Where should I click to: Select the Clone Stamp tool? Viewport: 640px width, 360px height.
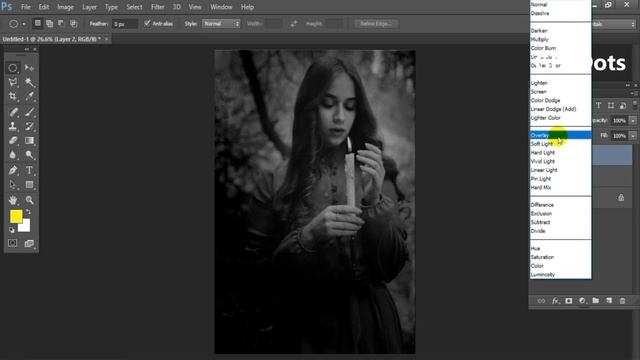click(x=13, y=126)
